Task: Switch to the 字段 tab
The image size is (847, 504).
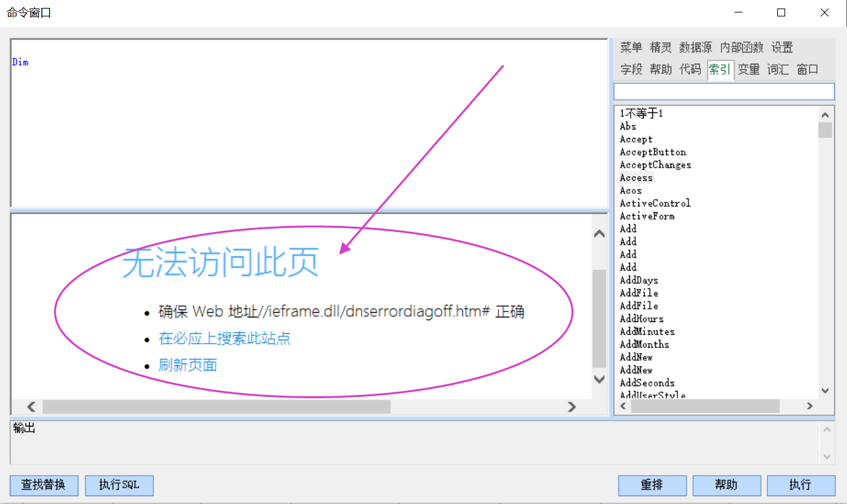Action: (631, 69)
